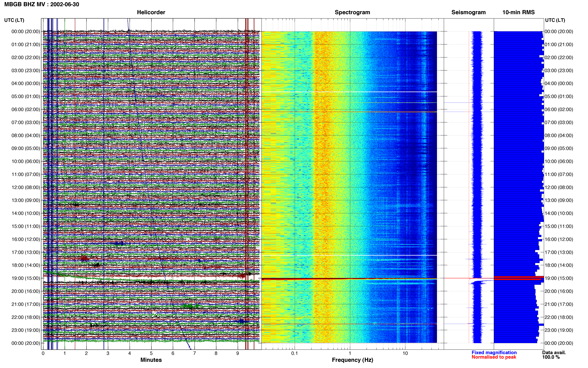
Task: Select the "9" tick on the Minutes axis
Action: 238,353
